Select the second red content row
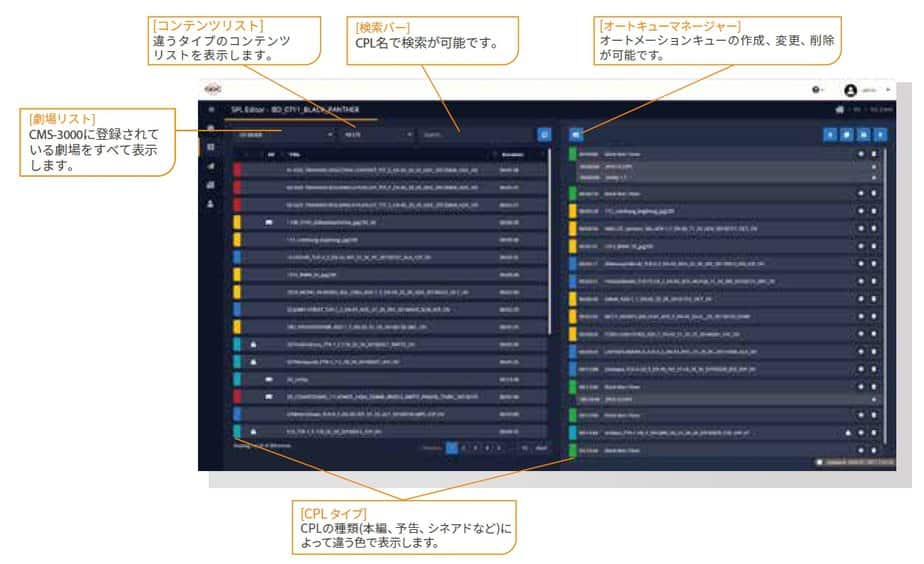The image size is (924, 564). (x=390, y=187)
